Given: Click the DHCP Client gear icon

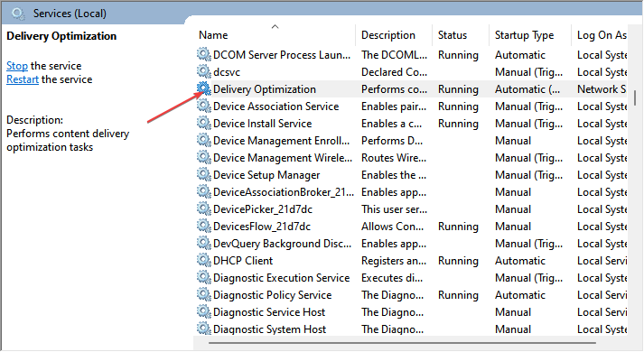Looking at the screenshot, I should click(204, 261).
